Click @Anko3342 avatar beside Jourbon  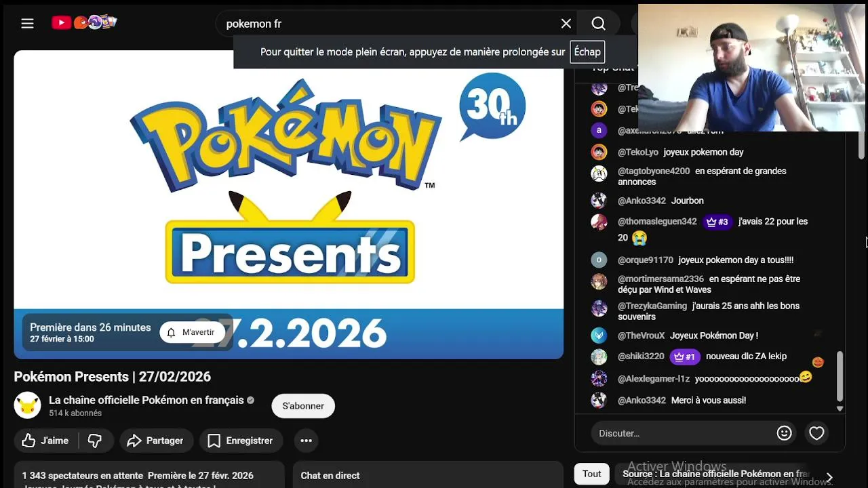599,201
